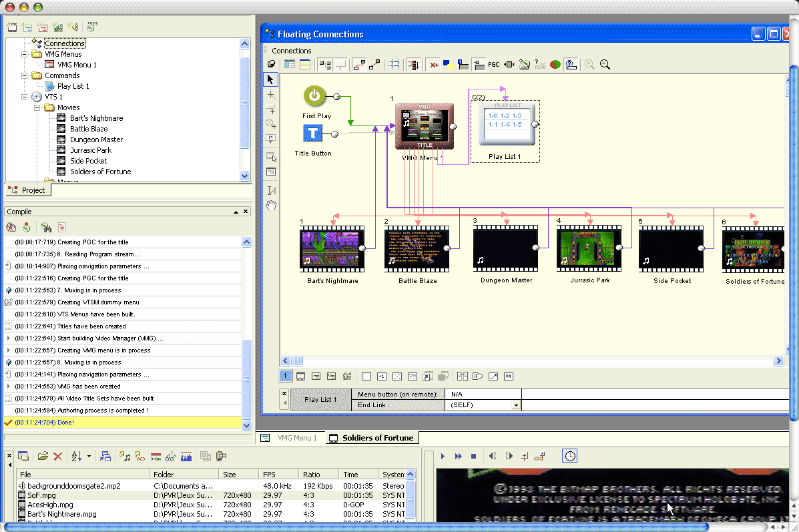Select Dungeon Master in the project tree
Viewport: 799px width, 532px height.
pos(97,140)
